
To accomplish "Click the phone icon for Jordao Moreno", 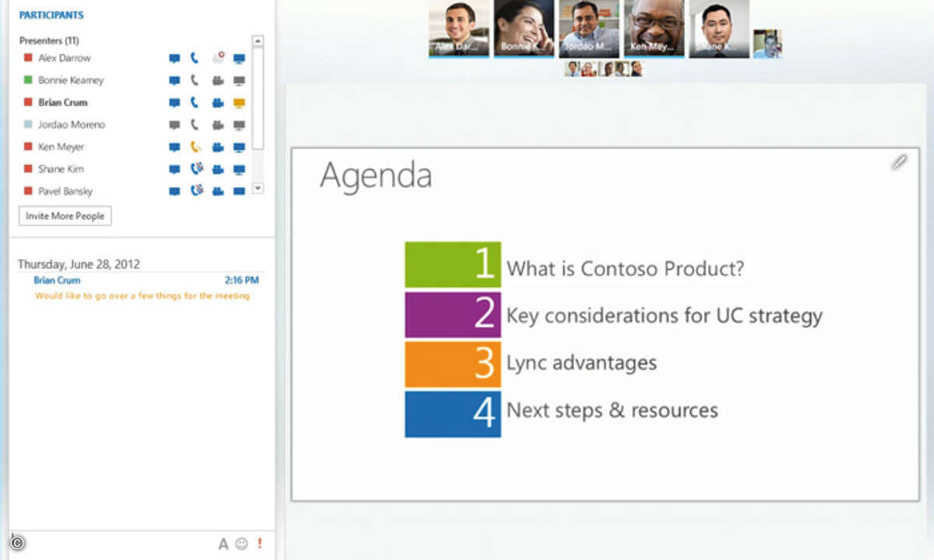I will [195, 124].
